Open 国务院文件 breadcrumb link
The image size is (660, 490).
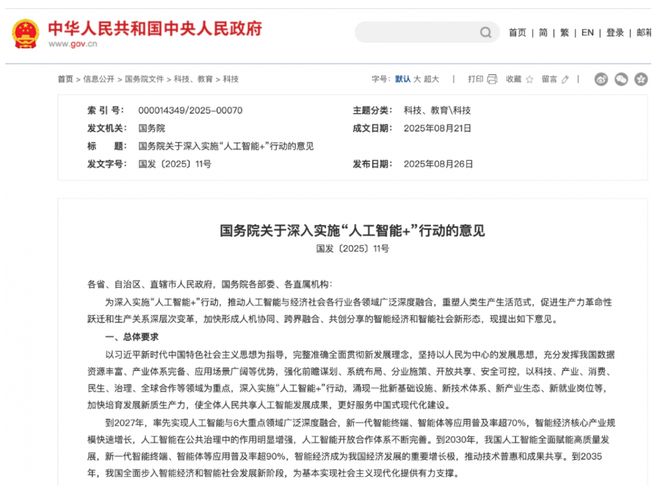(143, 79)
